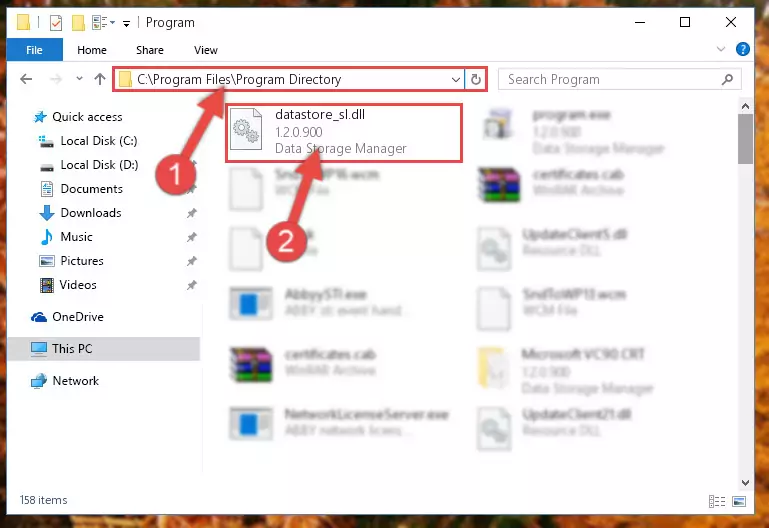Select the datastore_sl.dll file
The width and height of the screenshot is (769, 528).
coord(344,132)
